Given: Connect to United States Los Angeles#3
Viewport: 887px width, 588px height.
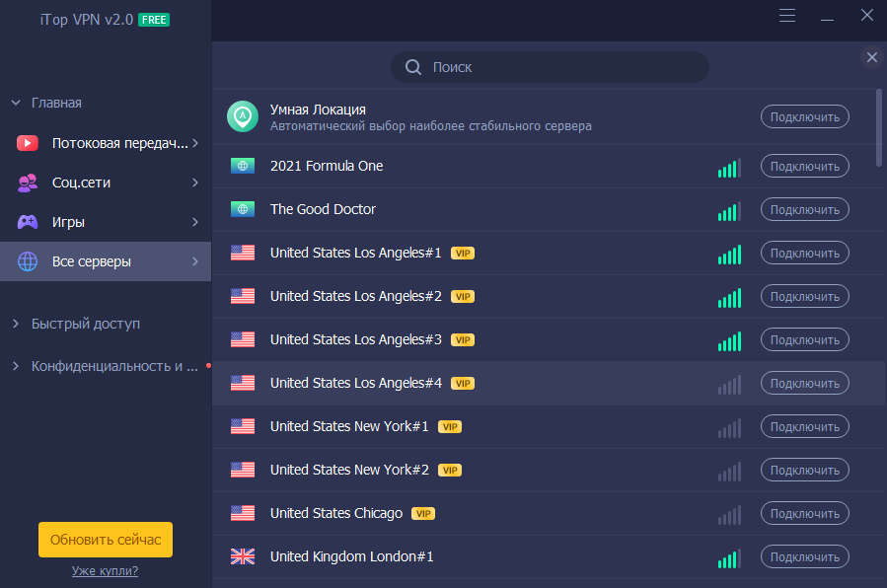Looking at the screenshot, I should click(x=804, y=339).
